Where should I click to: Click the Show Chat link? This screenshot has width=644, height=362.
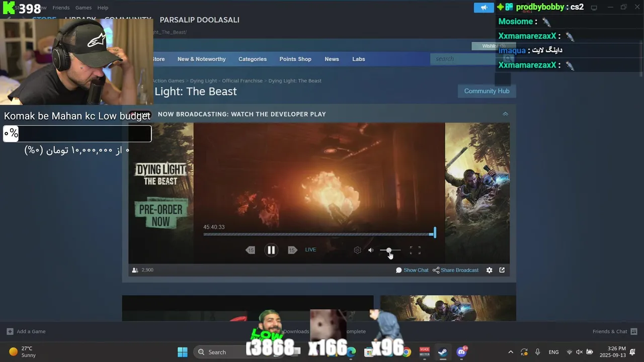pyautogui.click(x=412, y=270)
